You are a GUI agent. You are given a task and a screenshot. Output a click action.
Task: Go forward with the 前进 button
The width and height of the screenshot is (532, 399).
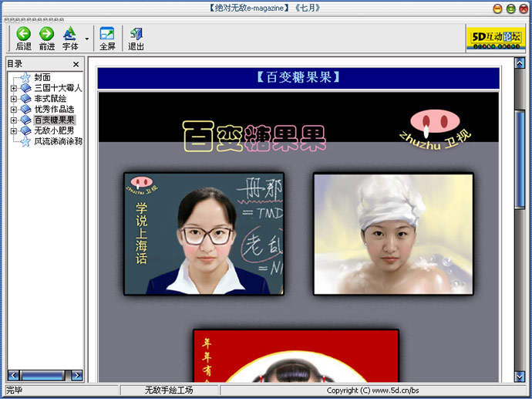tap(47, 39)
